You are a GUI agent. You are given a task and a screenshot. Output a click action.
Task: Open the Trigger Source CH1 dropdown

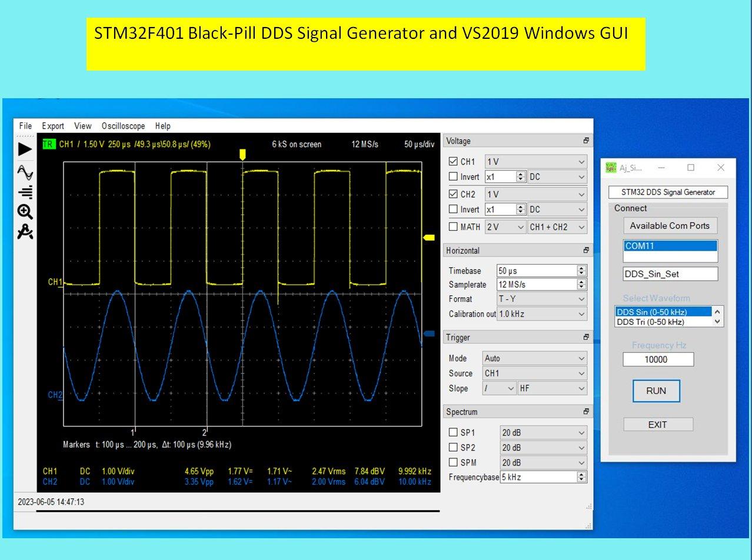[534, 373]
